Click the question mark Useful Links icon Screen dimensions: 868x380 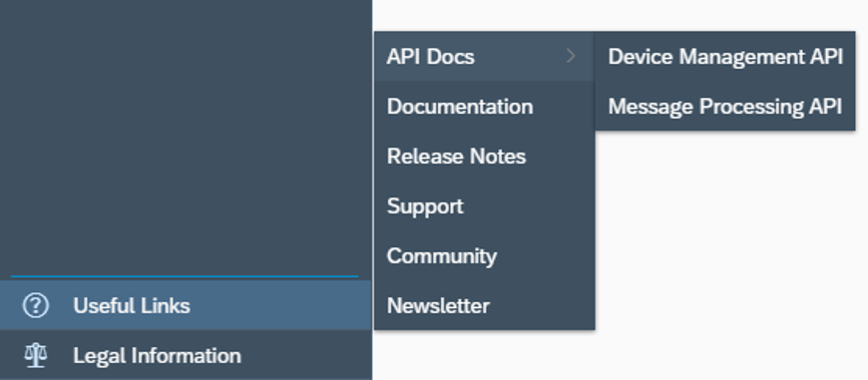(36, 305)
